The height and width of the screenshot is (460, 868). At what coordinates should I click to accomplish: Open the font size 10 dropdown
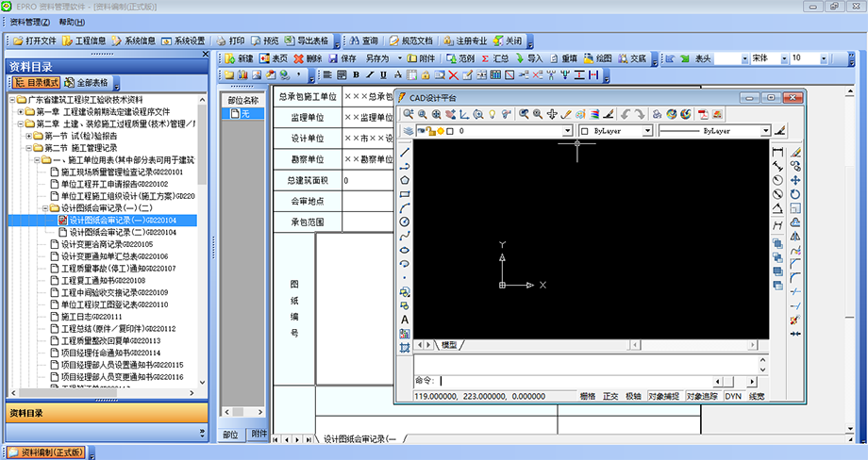(x=823, y=58)
